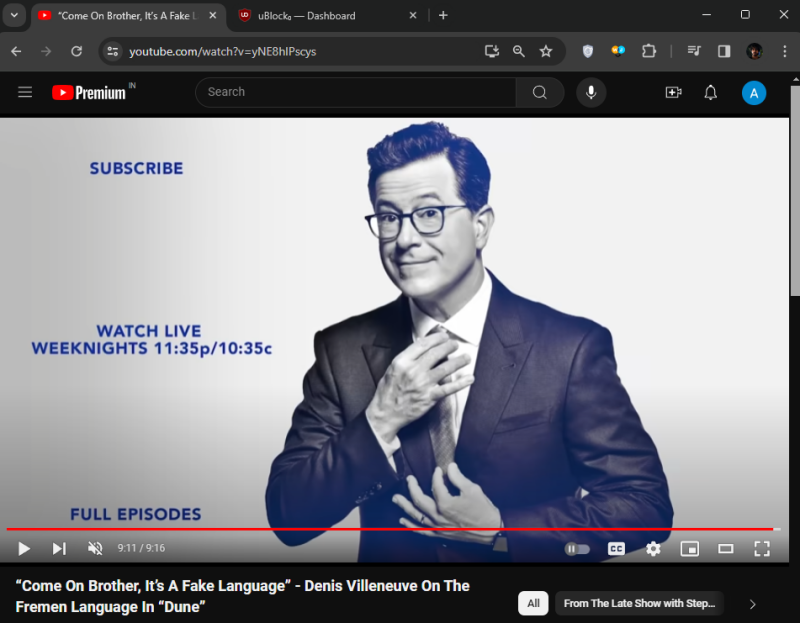View site information icon in address bar
Viewport: 800px width, 623px height.
pos(113,51)
